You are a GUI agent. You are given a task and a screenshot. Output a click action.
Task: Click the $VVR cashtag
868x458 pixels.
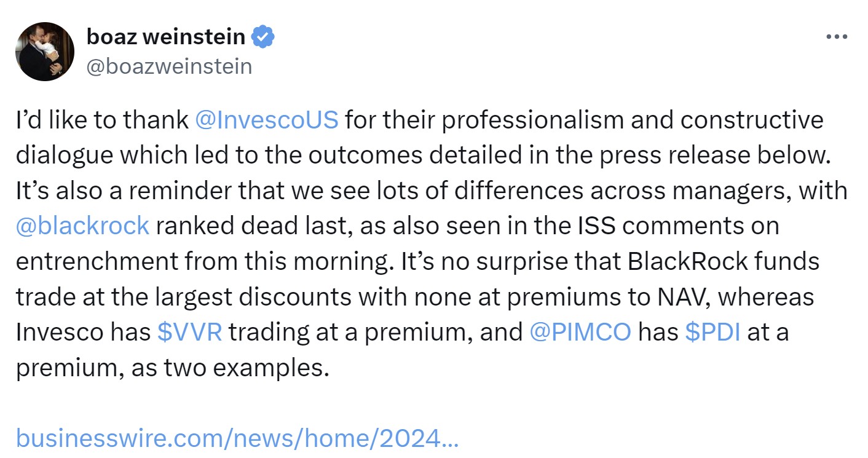189,332
